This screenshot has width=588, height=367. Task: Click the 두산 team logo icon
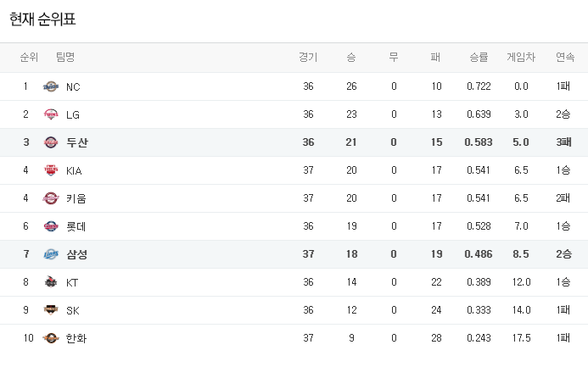tap(51, 142)
